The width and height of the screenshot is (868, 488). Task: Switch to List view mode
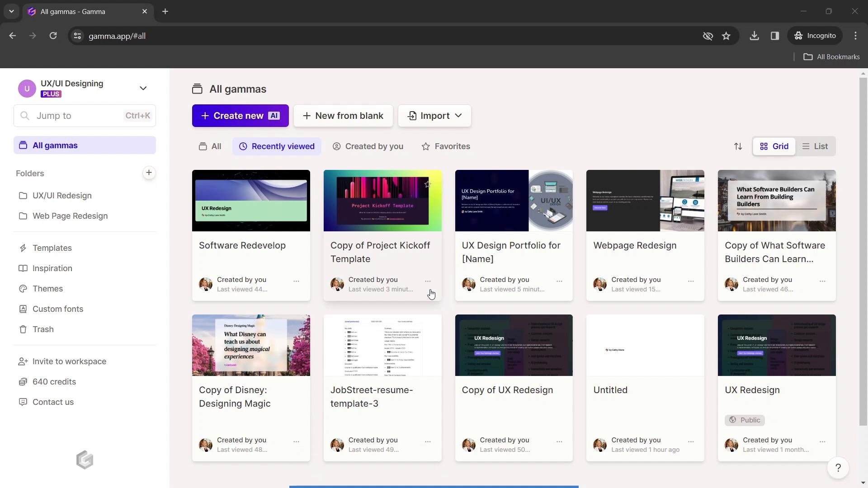pyautogui.click(x=821, y=146)
